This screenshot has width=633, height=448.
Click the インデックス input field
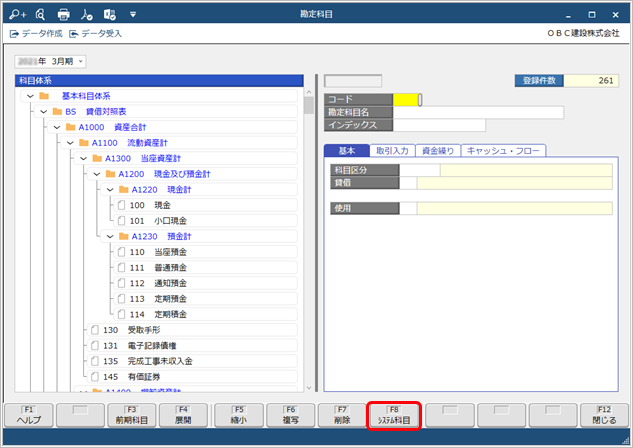439,126
